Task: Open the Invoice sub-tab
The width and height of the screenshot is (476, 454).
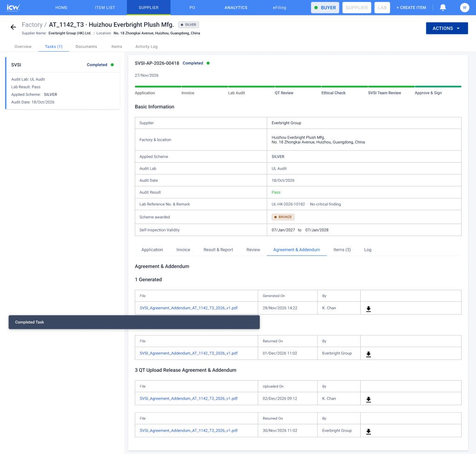Action: tap(183, 250)
